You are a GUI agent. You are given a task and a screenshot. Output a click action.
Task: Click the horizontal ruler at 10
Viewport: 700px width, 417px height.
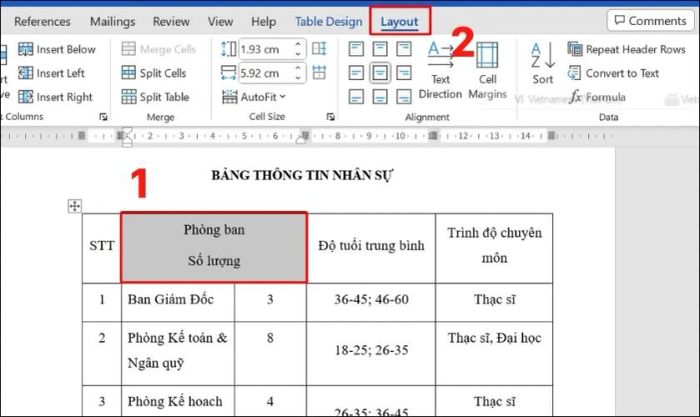pyautogui.click(x=400, y=135)
